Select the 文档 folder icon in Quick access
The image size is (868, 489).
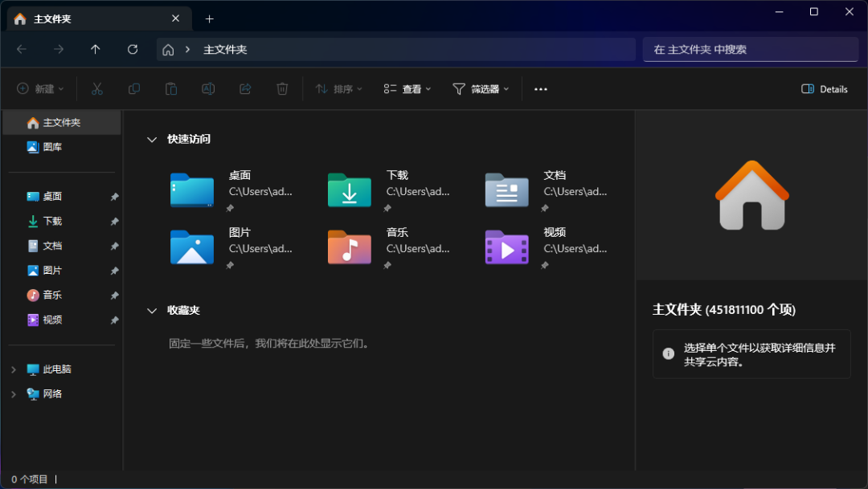[506, 190]
